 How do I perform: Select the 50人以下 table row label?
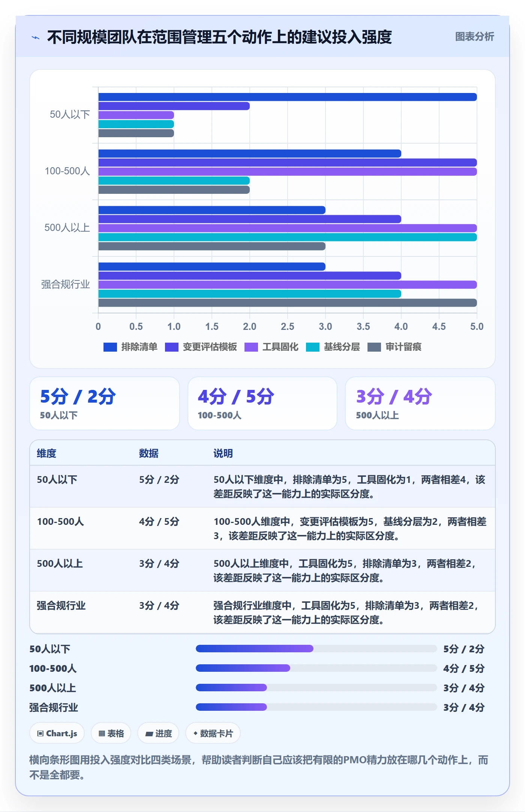(x=57, y=479)
